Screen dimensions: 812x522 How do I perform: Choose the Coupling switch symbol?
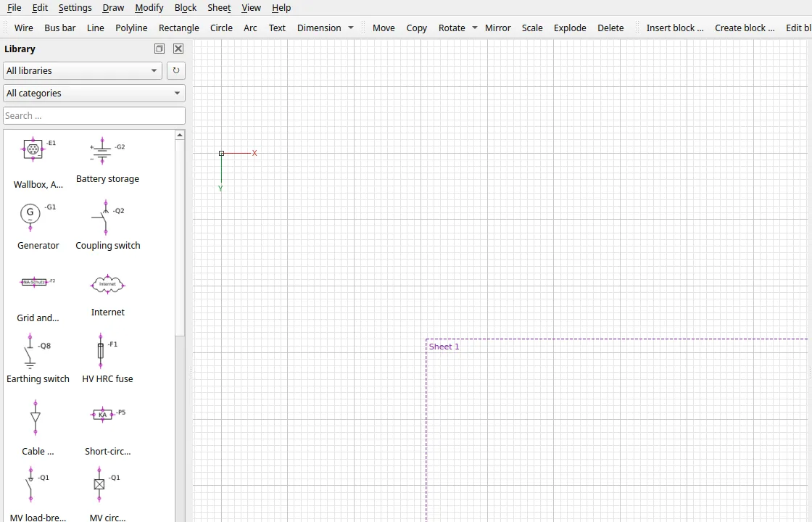click(108, 225)
